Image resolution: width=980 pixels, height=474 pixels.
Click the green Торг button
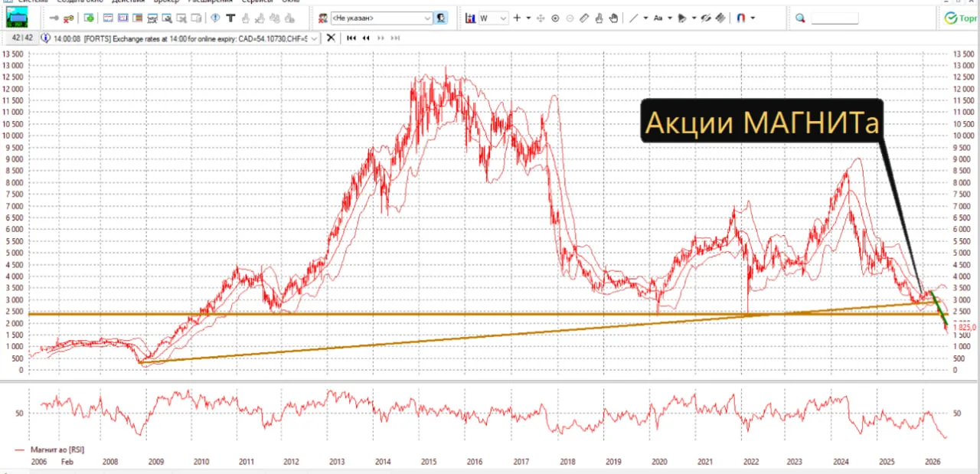[962, 18]
